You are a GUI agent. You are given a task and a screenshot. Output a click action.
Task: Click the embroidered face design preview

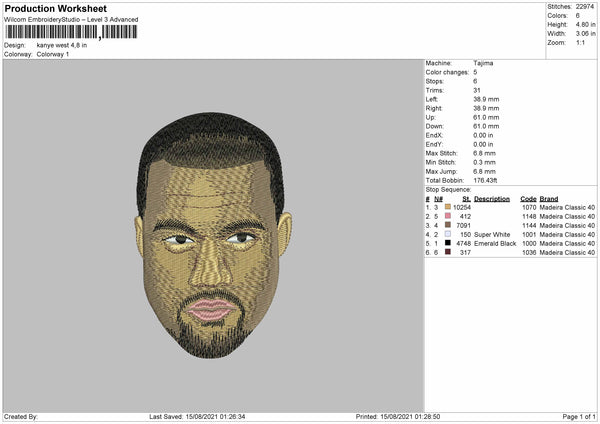click(x=213, y=235)
